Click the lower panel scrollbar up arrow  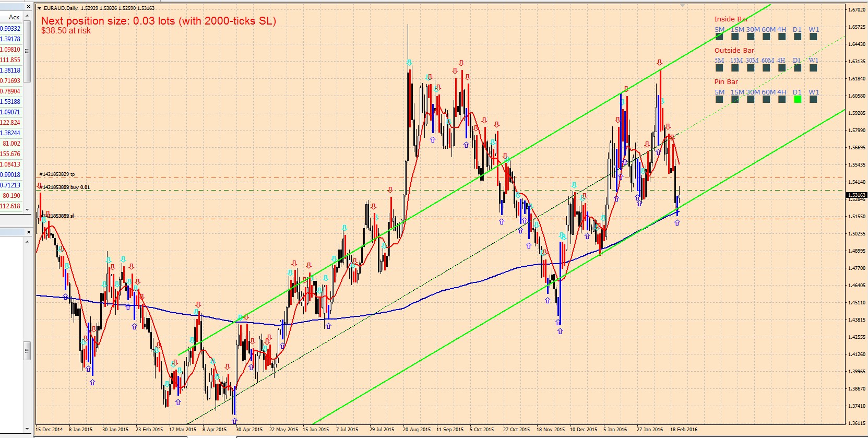coord(27,242)
